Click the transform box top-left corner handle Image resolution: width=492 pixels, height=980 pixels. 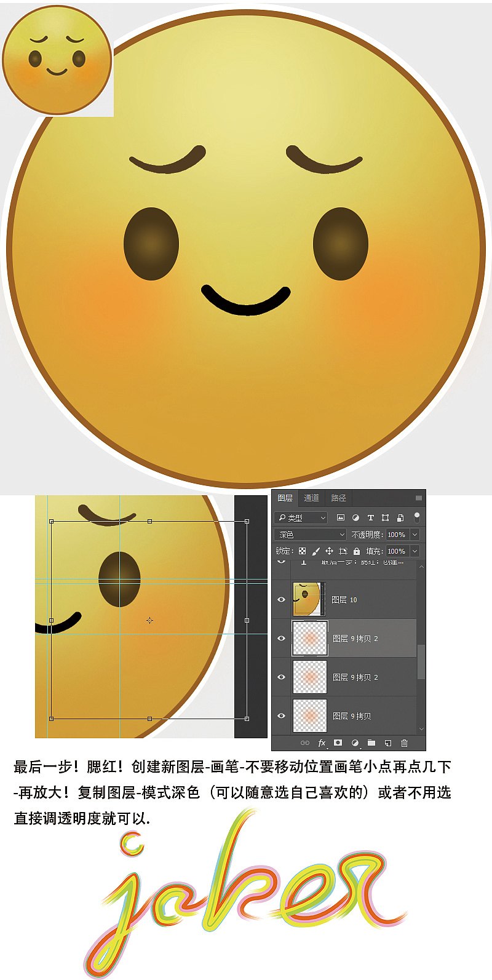pos(51,521)
